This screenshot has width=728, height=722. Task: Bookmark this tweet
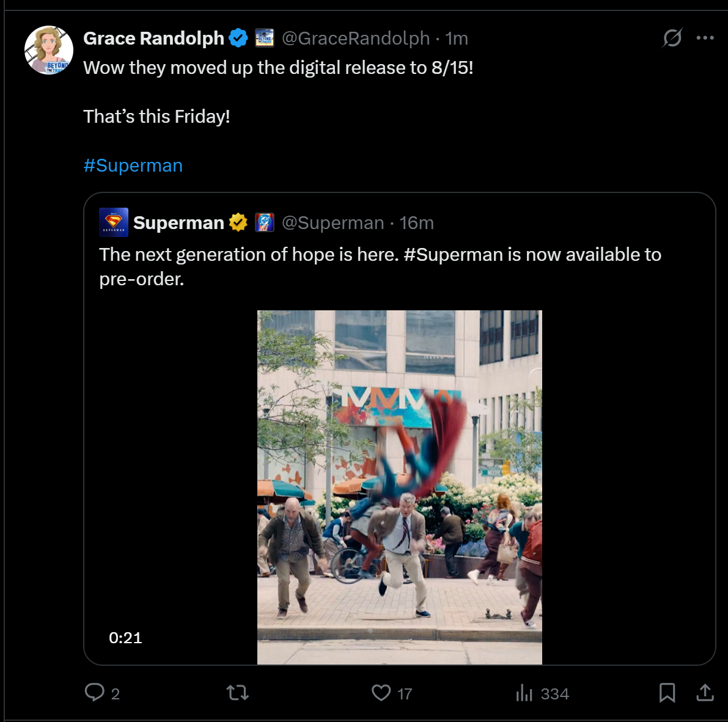click(x=667, y=693)
